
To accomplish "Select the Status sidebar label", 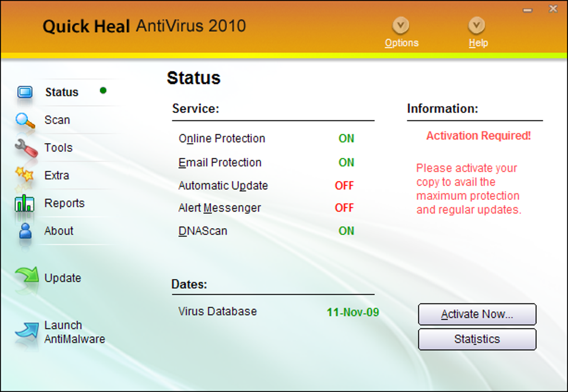I will tap(62, 92).
